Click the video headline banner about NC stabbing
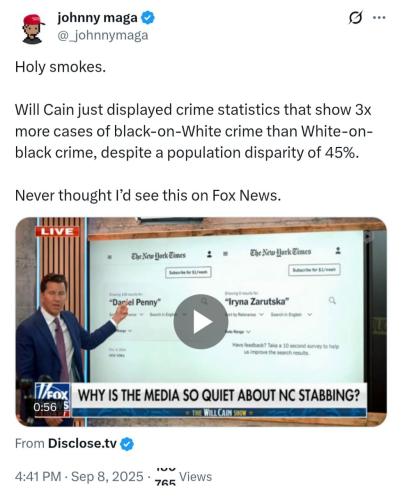 pos(219,396)
